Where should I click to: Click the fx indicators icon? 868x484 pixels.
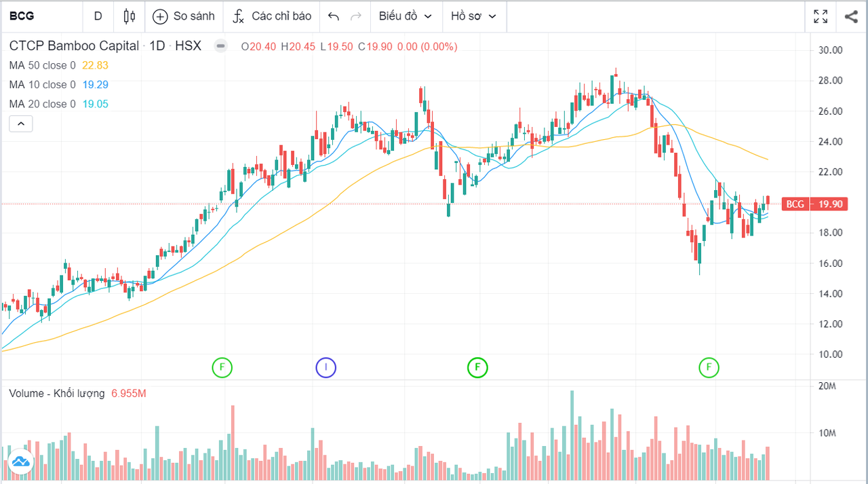pos(238,16)
